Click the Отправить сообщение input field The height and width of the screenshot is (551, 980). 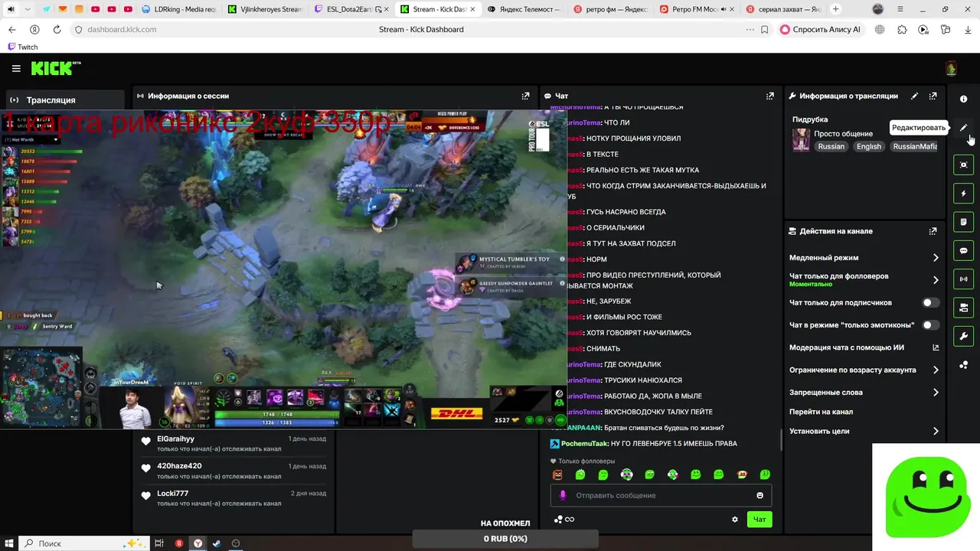click(661, 495)
